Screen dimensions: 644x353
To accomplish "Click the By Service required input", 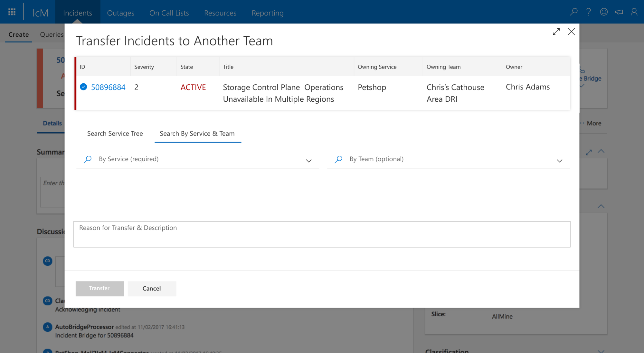I will pyautogui.click(x=198, y=159).
